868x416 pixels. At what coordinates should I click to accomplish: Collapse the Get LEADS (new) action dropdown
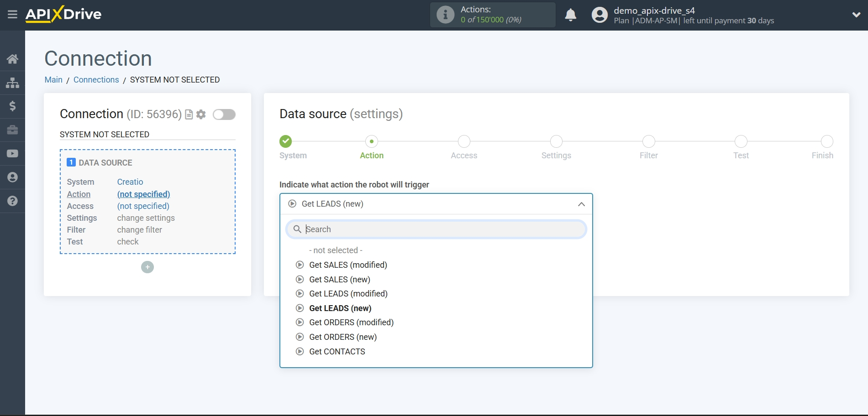pos(581,204)
